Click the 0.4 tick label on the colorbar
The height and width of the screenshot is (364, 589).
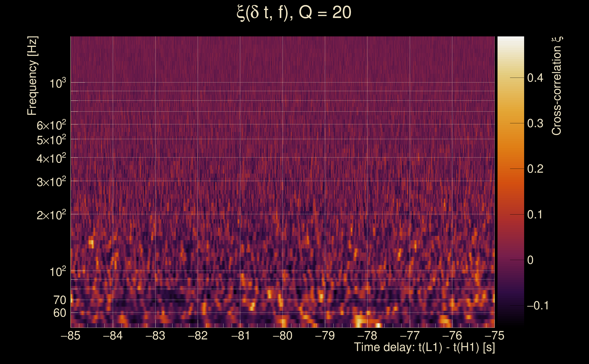coord(535,78)
